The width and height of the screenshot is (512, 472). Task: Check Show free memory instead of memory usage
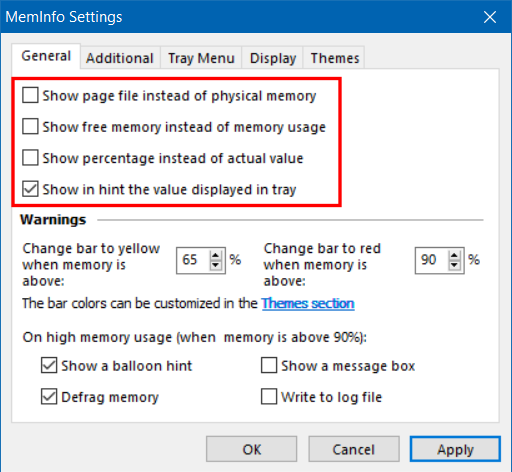click(x=30, y=126)
